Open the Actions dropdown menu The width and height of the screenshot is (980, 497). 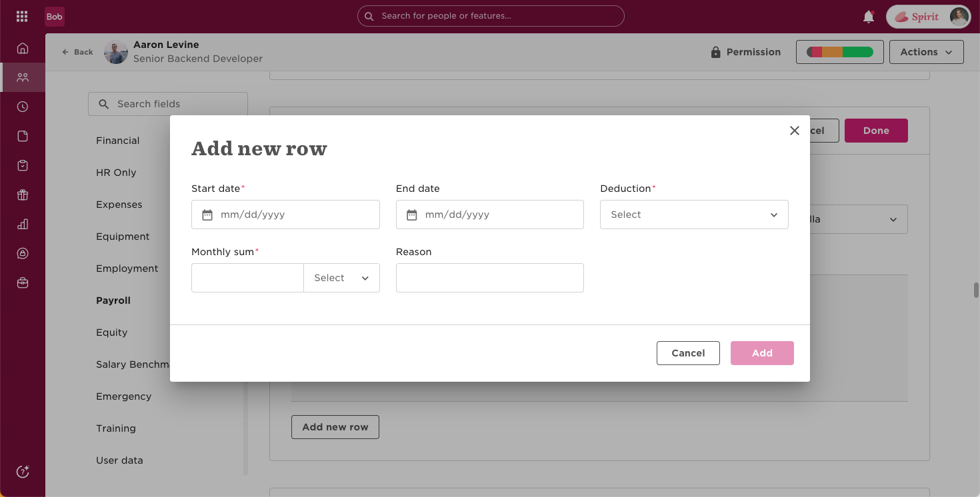927,52
